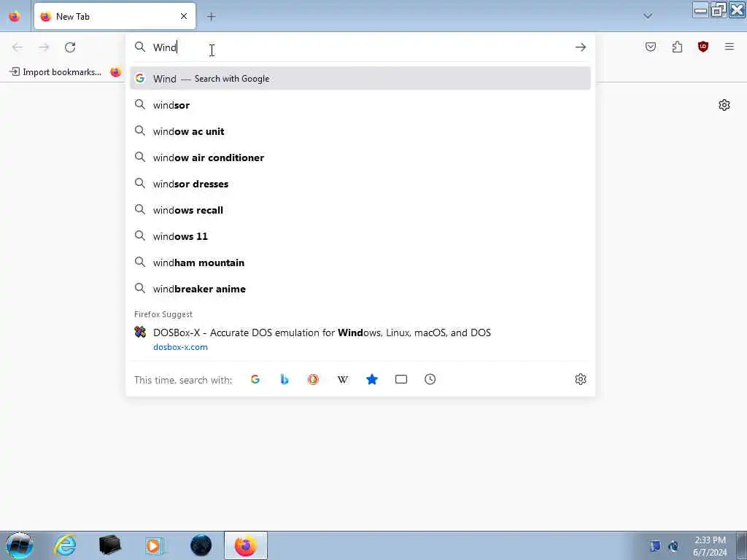Choose 'window air conditioner' suggestion
Image resolution: width=747 pixels, height=560 pixels.
(x=360, y=157)
